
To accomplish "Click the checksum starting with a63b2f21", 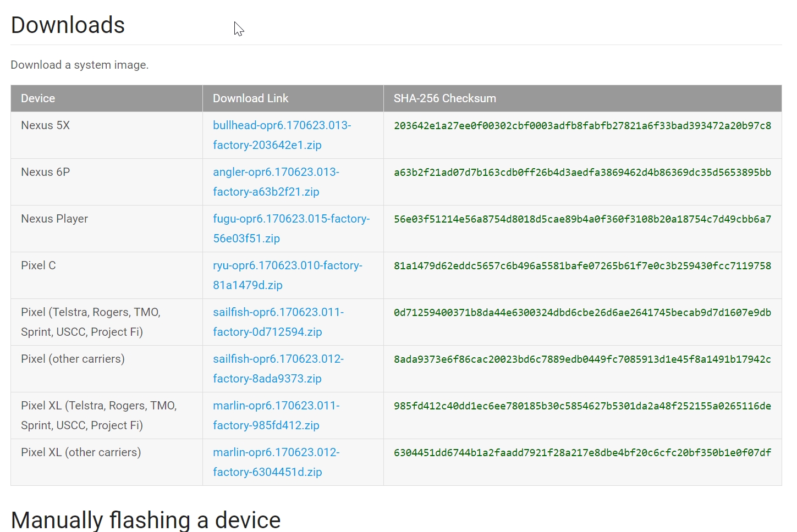I will coord(582,173).
